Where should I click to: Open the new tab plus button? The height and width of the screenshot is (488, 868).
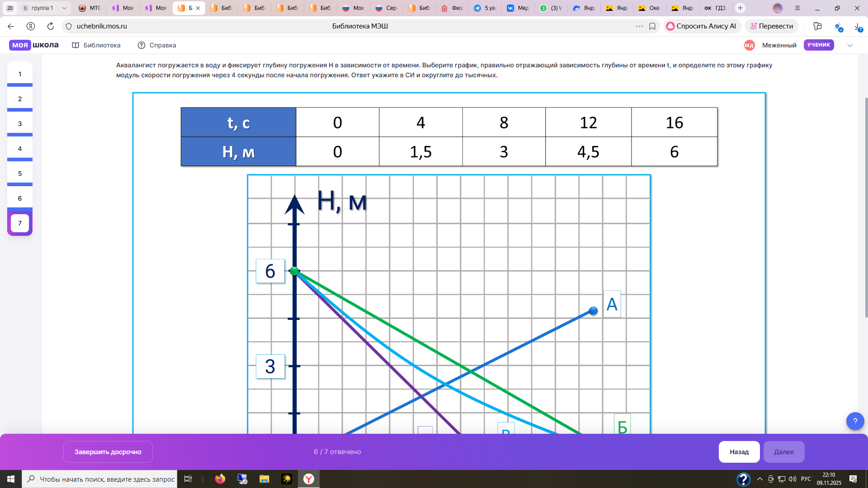click(x=740, y=8)
